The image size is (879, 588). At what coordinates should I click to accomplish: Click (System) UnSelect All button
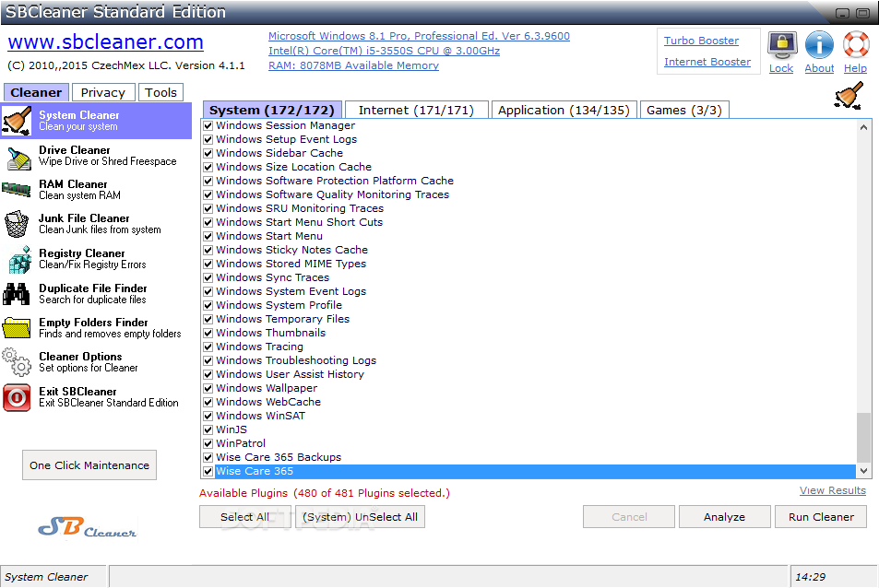(360, 517)
